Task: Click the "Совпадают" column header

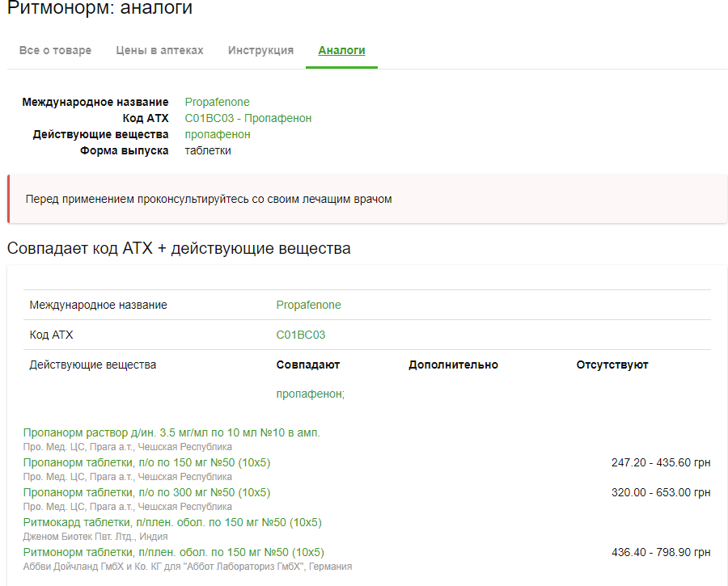Action: 308,365
